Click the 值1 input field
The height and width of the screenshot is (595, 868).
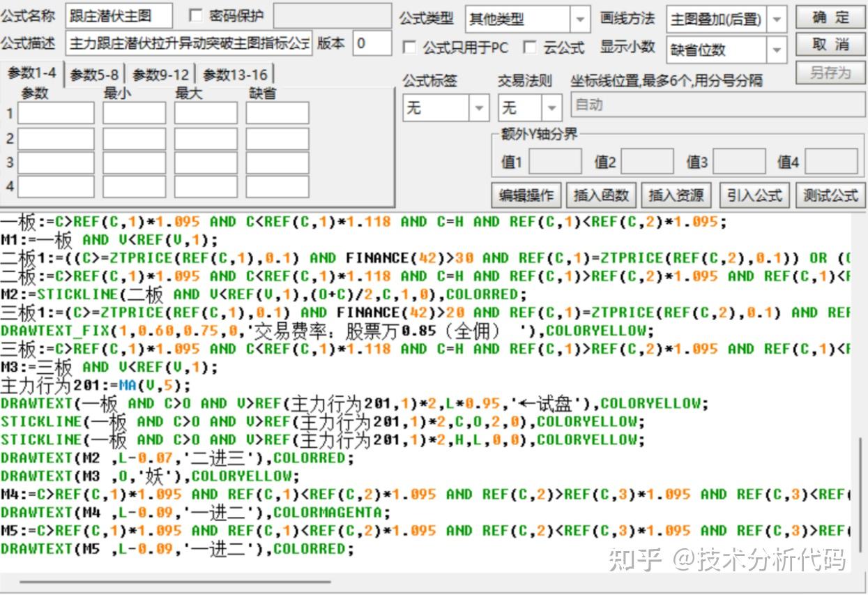point(555,161)
